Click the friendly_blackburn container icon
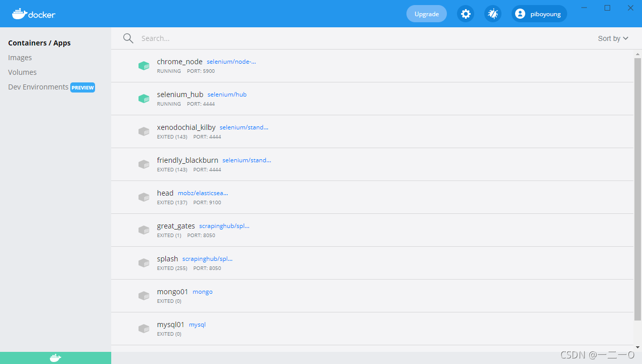 click(x=144, y=164)
